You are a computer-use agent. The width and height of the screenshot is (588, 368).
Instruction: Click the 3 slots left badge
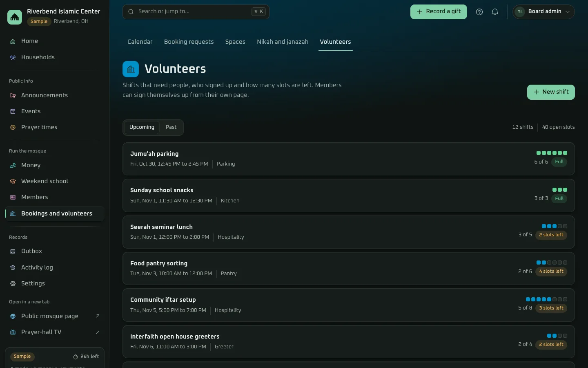(551, 308)
